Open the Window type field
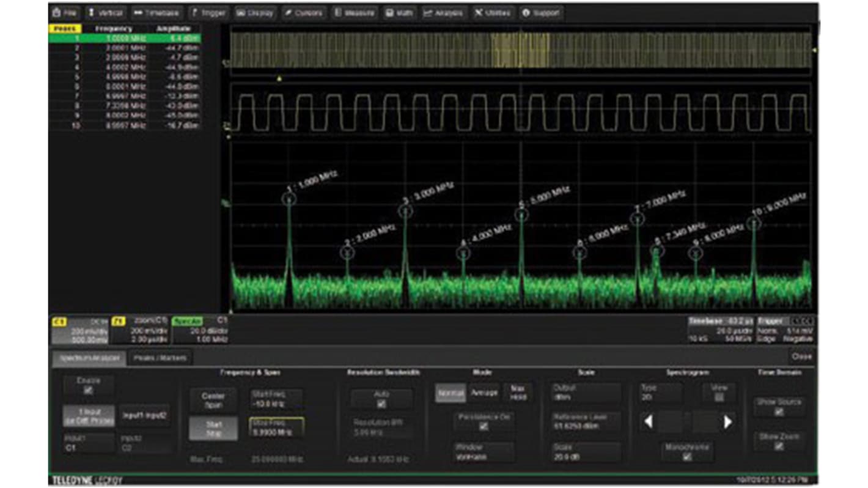Screen dimensions: 868x488 pyautogui.click(x=484, y=452)
